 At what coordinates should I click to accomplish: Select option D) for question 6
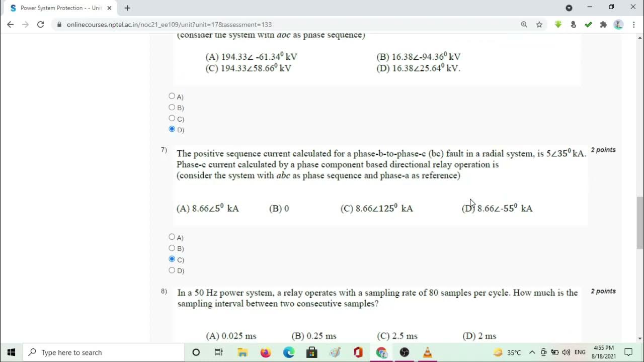(x=172, y=129)
